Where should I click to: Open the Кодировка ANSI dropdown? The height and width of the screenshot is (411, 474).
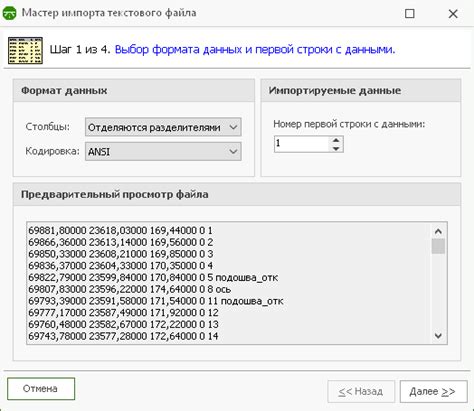(x=163, y=152)
